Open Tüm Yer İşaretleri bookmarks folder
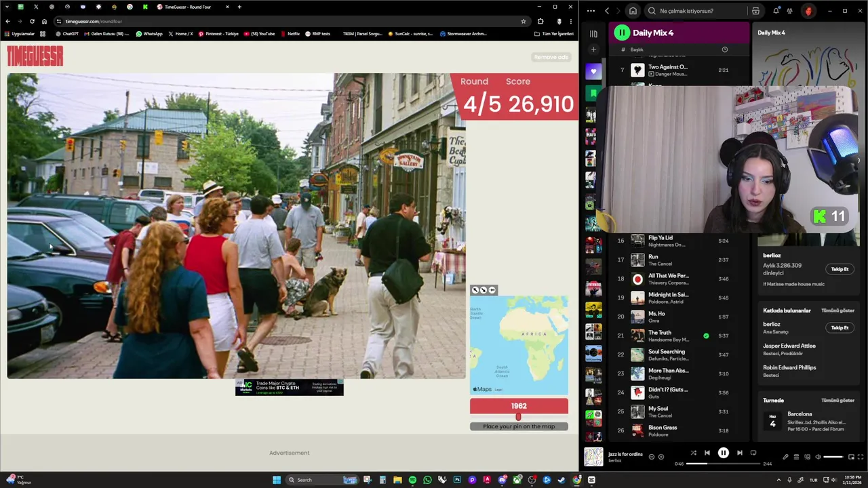Image resolution: width=868 pixels, height=488 pixels. 554,33
